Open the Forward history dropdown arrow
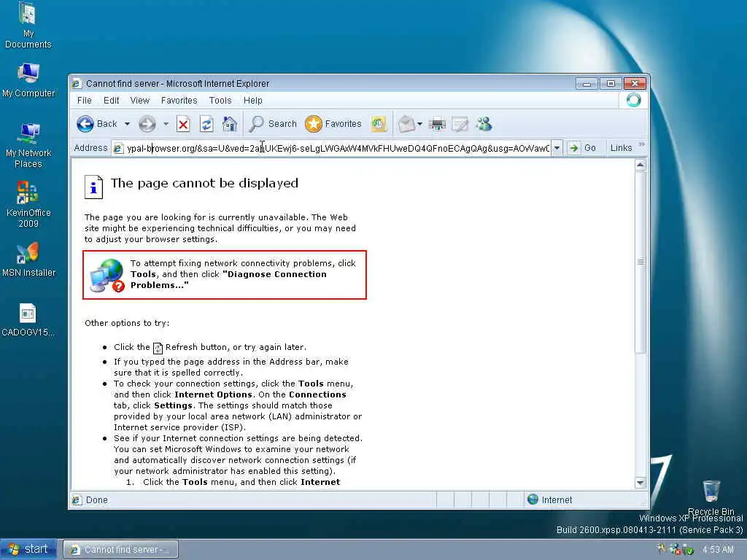The width and height of the screenshot is (747, 560). click(x=166, y=124)
